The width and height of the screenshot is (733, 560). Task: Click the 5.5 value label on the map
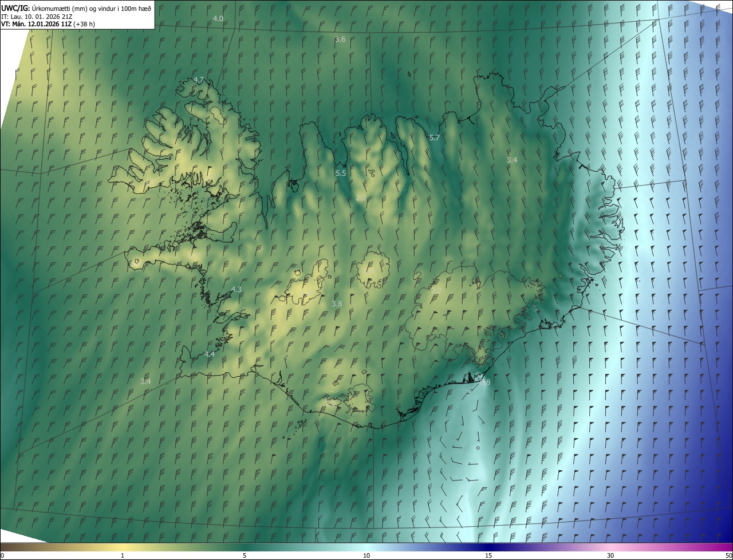[x=341, y=173]
